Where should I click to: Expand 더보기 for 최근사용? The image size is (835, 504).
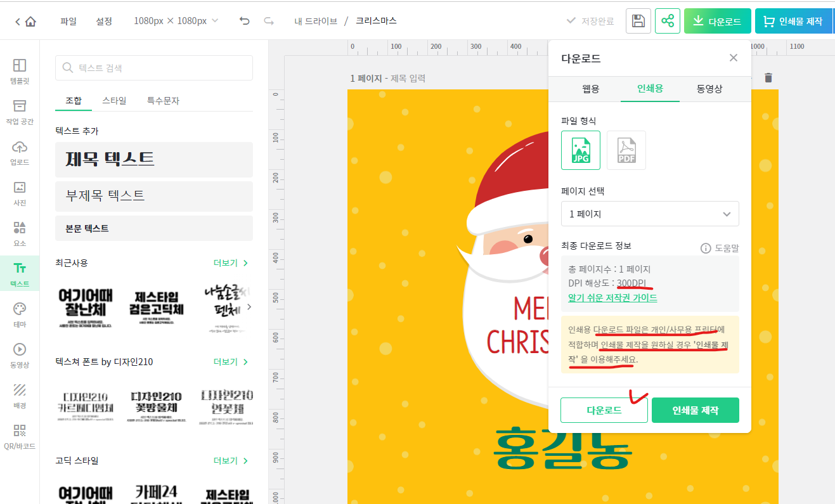pyautogui.click(x=231, y=263)
